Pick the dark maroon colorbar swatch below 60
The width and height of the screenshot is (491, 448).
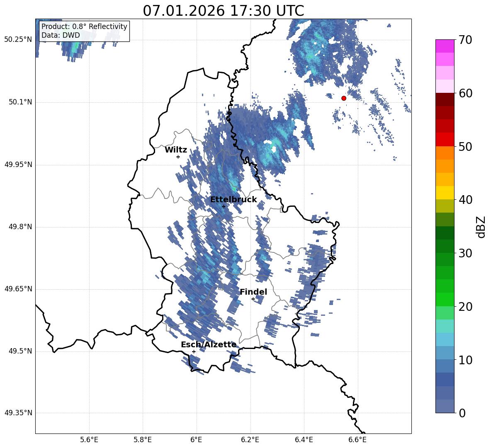(x=445, y=99)
